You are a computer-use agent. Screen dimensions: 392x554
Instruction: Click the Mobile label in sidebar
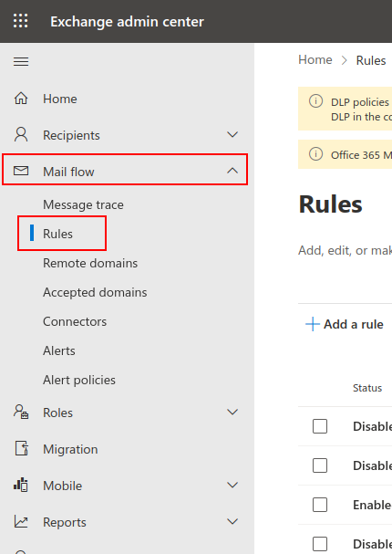pos(63,486)
